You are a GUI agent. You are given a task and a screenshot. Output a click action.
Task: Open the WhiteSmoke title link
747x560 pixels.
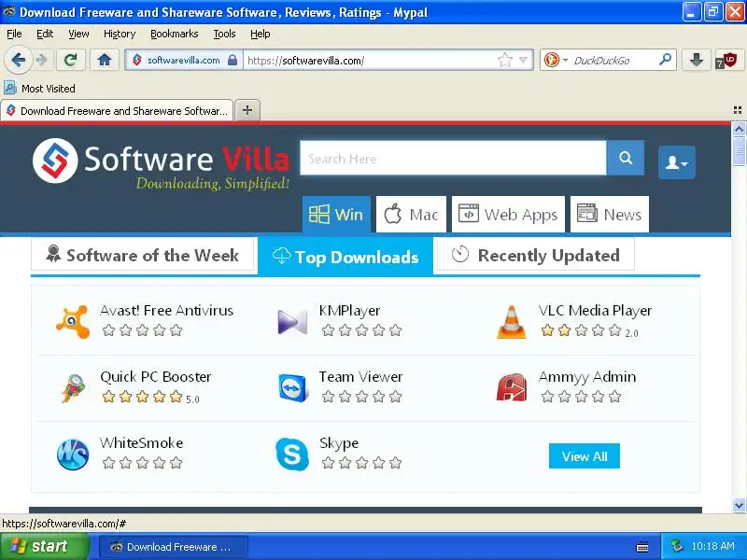[142, 442]
